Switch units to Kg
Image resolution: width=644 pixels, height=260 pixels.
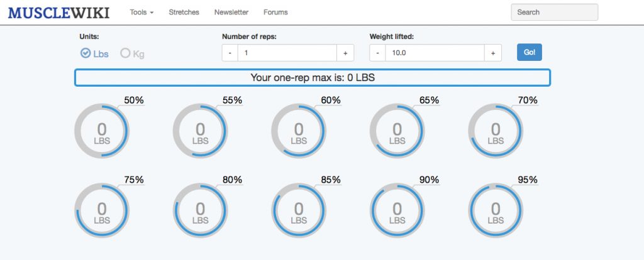[x=132, y=53]
